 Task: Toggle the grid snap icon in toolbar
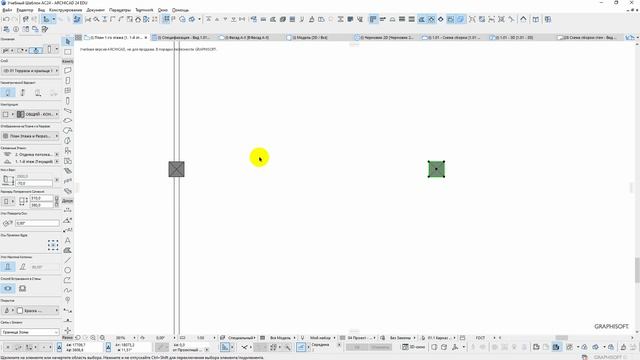coord(166,19)
